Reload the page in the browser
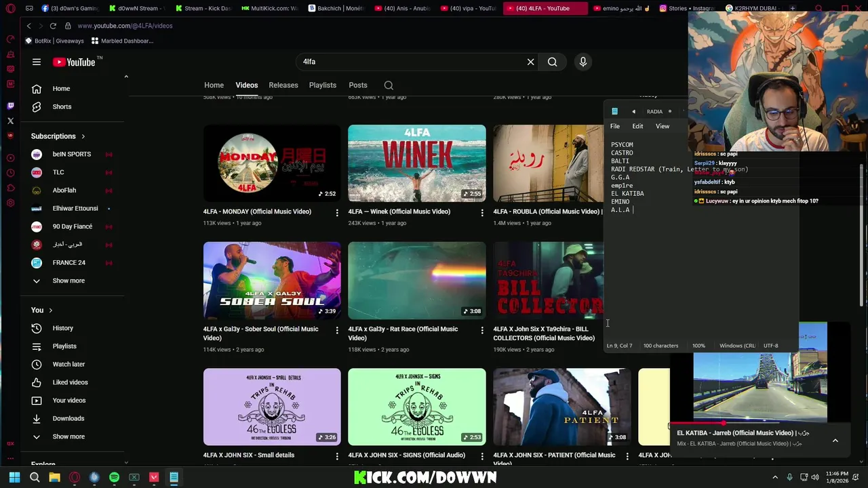Image resolution: width=868 pixels, height=488 pixels. point(53,26)
